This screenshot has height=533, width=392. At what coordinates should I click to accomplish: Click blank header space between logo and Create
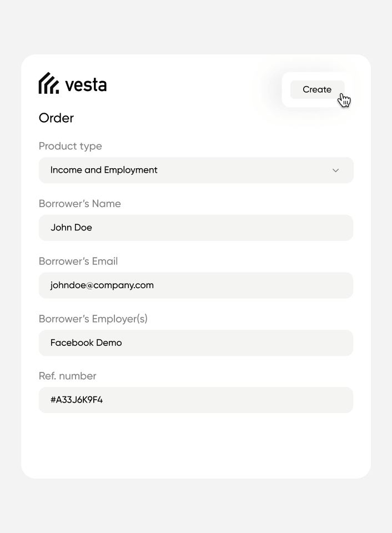coord(194,86)
